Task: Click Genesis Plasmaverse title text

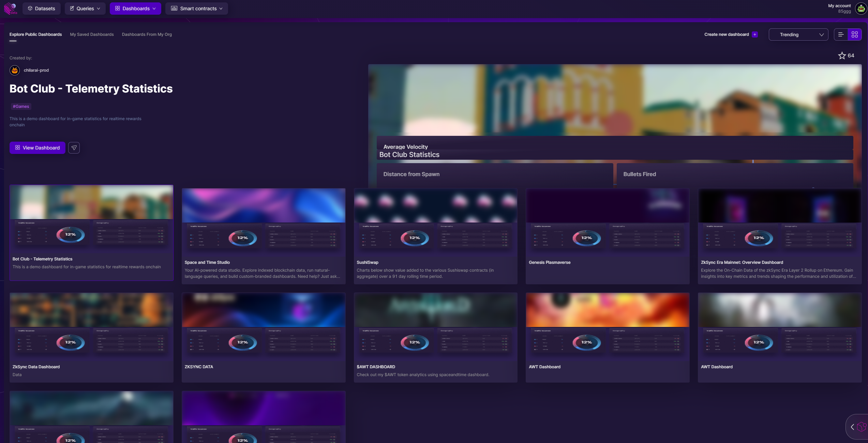Action: coord(550,262)
